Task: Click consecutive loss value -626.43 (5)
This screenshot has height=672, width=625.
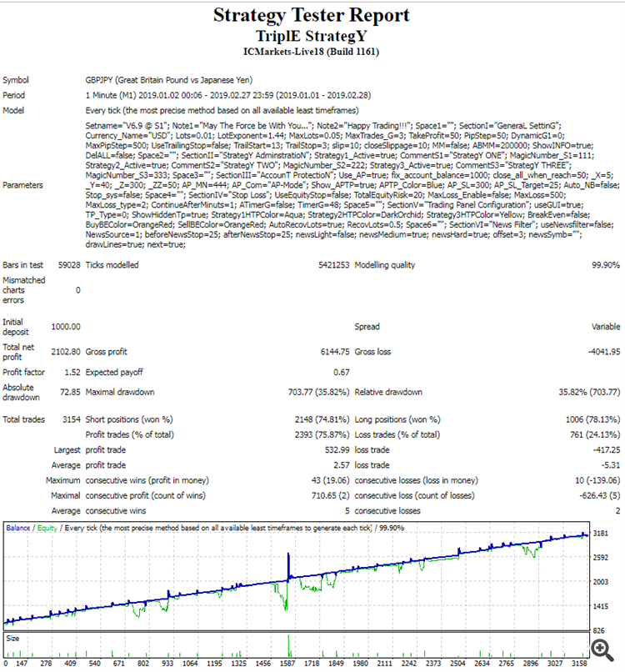Action: (x=600, y=496)
